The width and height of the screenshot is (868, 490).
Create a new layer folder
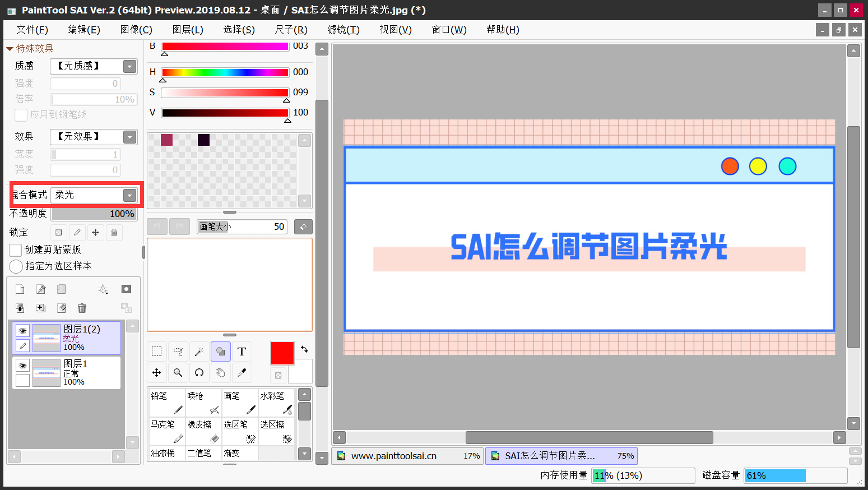(61, 289)
